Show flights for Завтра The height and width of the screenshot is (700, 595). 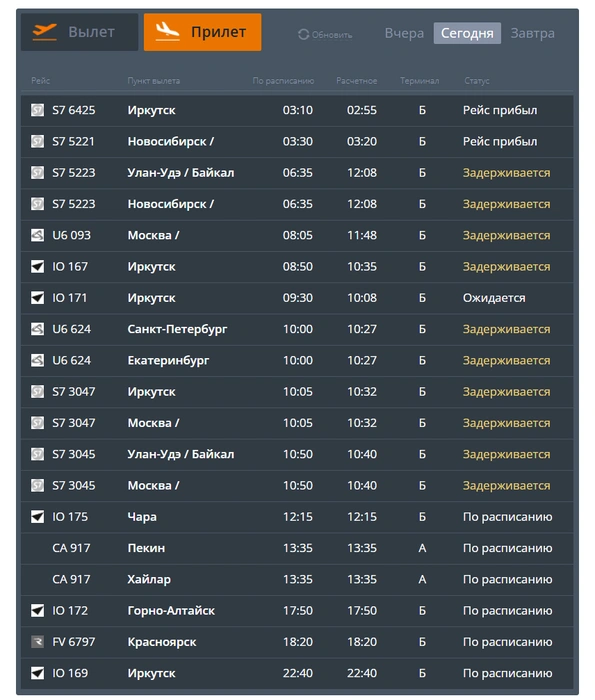tap(533, 33)
